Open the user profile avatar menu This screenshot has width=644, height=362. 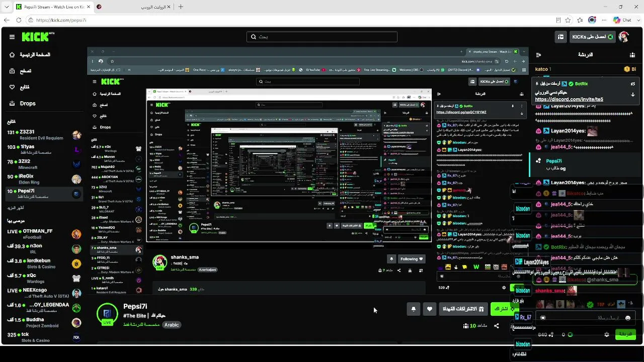[624, 37]
